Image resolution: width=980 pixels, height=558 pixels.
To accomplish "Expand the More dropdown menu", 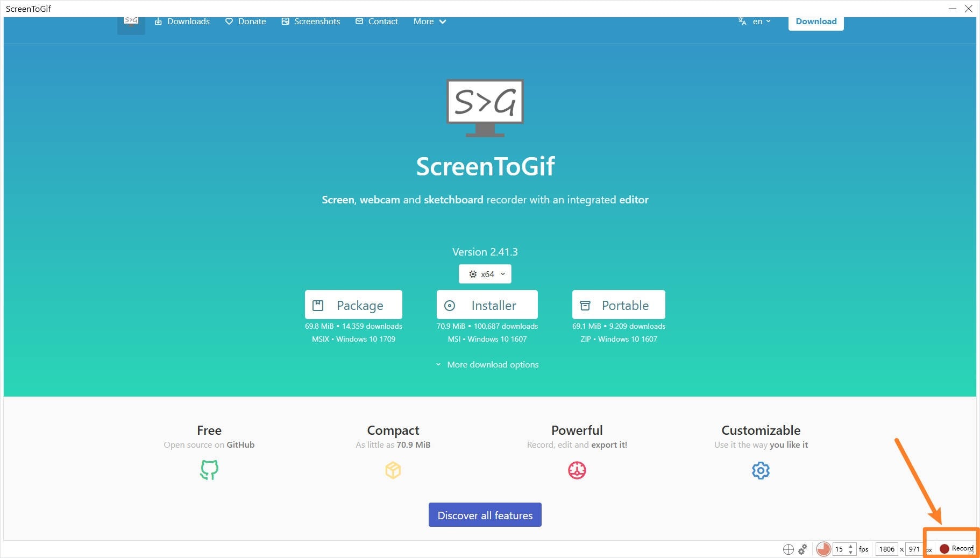I will 429,22.
